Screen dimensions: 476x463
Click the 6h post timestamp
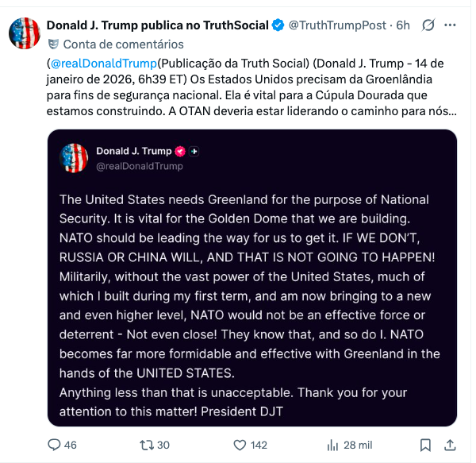pyautogui.click(x=403, y=25)
